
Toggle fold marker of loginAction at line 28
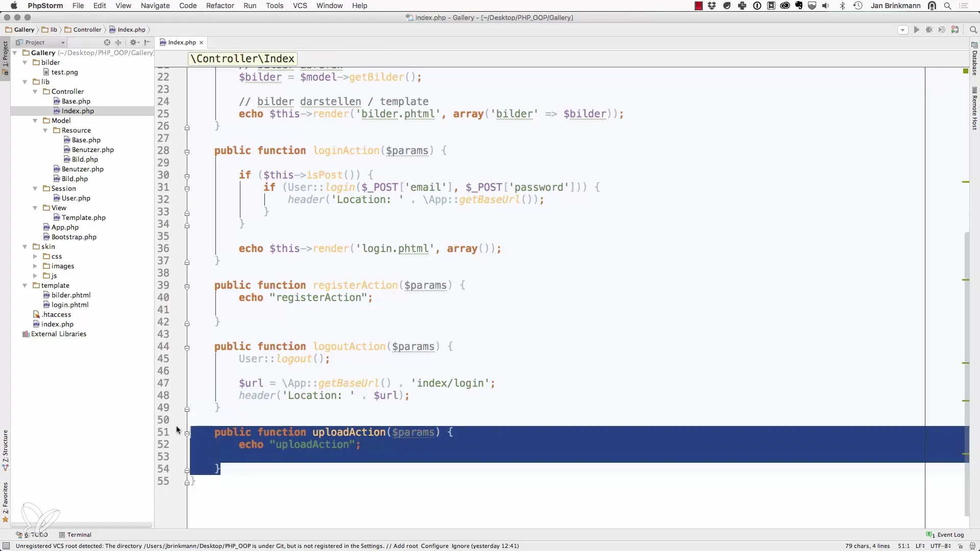[187, 152]
